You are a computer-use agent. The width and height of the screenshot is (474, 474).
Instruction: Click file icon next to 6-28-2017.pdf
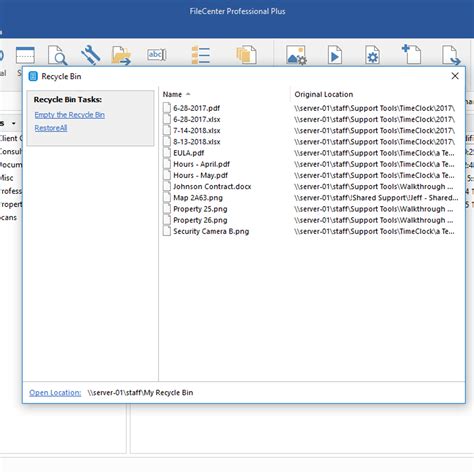pos(167,108)
